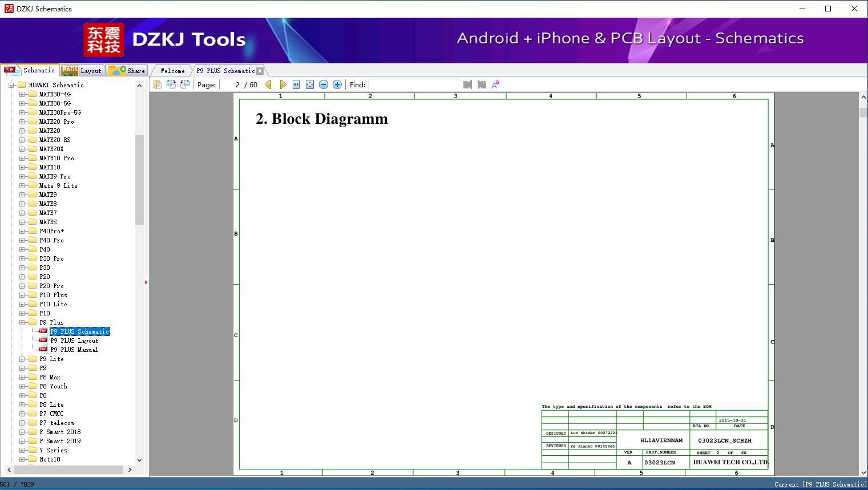Click the tree scroll-down arrow
868x490 pixels.
pos(139,460)
